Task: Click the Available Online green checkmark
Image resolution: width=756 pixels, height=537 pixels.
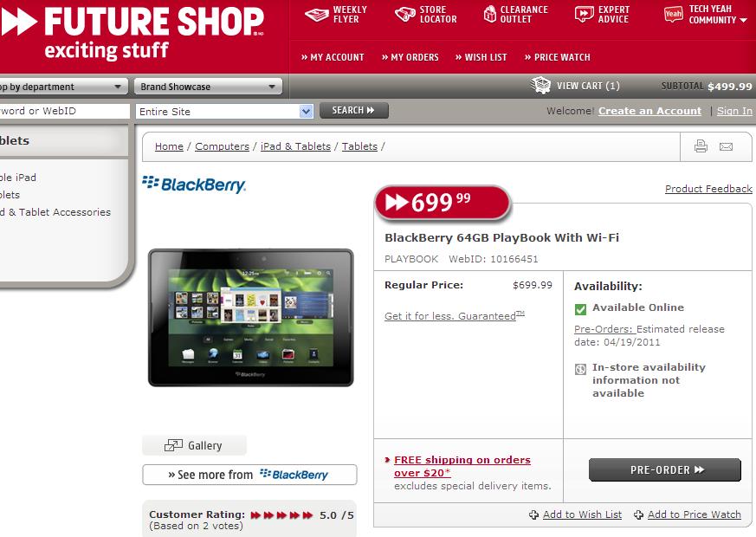Action: click(x=580, y=309)
